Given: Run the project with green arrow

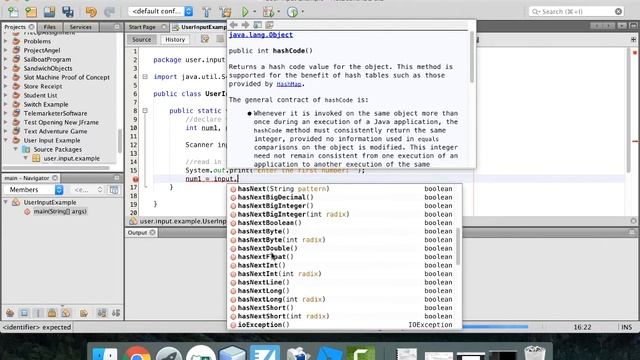Looking at the screenshot, I should click(245, 11).
